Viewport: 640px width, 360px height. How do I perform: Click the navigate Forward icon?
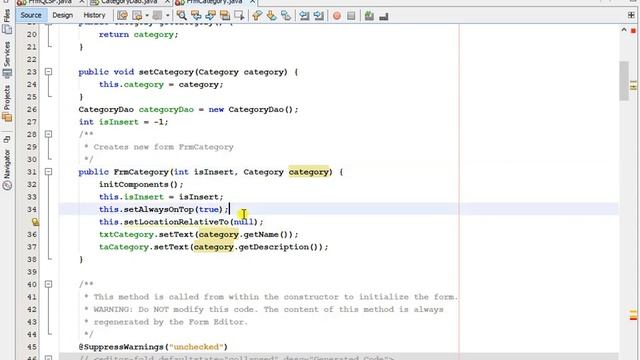coord(157,16)
